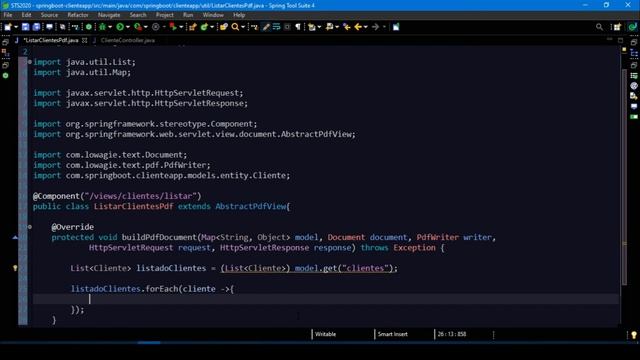Open the Search menu

[138, 15]
